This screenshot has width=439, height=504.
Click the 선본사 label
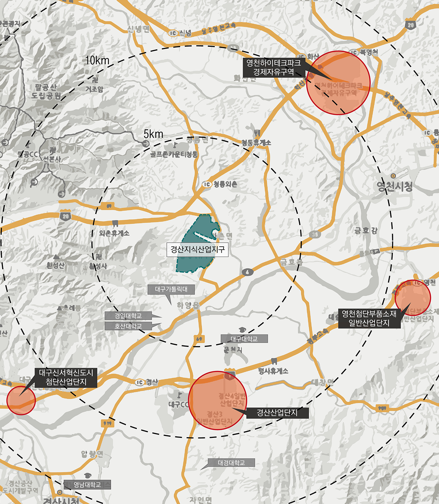(52, 159)
